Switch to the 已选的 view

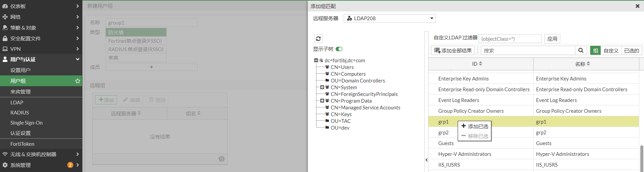pos(631,50)
